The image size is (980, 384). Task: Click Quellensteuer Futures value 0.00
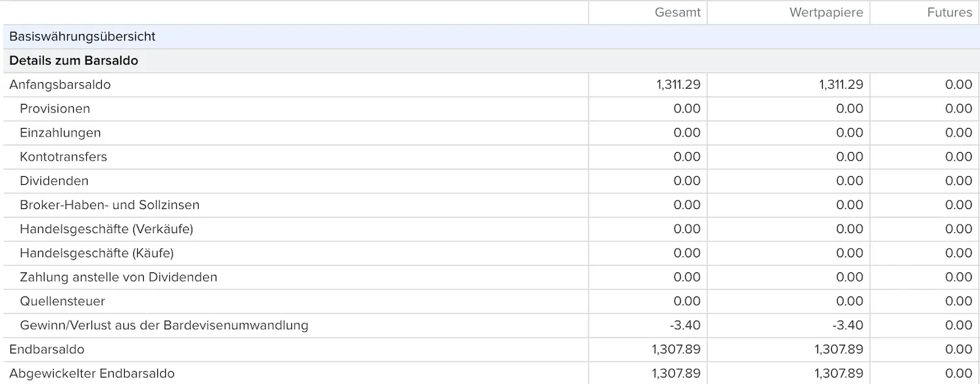958,301
